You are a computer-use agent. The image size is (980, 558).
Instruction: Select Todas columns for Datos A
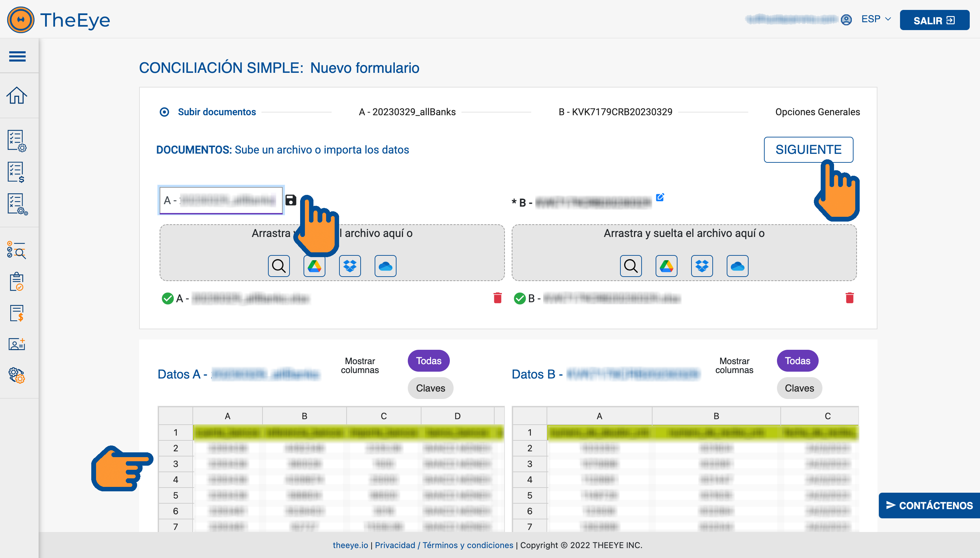click(428, 361)
